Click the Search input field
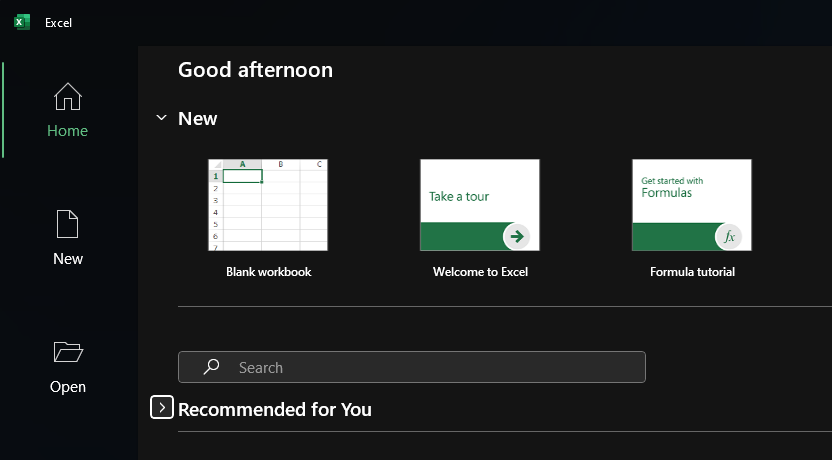The height and width of the screenshot is (460, 832). pos(412,367)
